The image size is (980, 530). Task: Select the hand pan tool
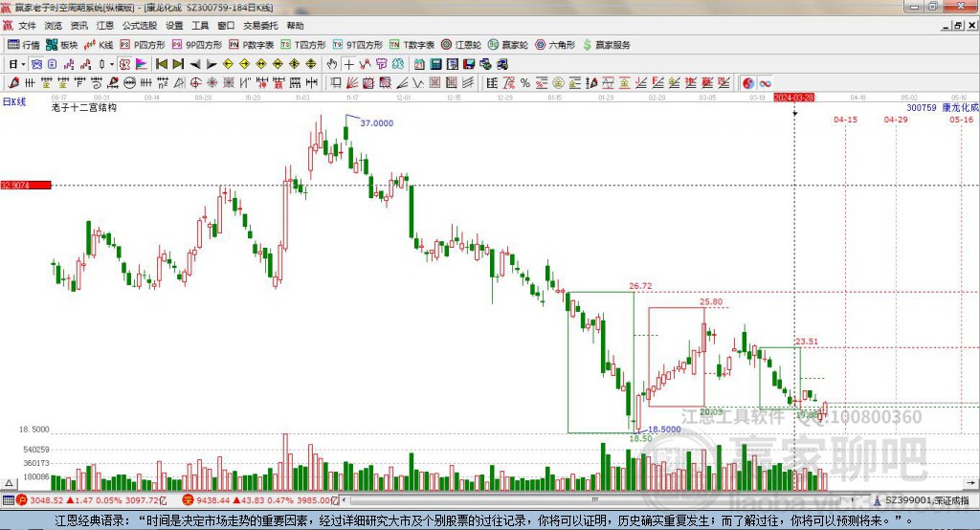(332, 64)
